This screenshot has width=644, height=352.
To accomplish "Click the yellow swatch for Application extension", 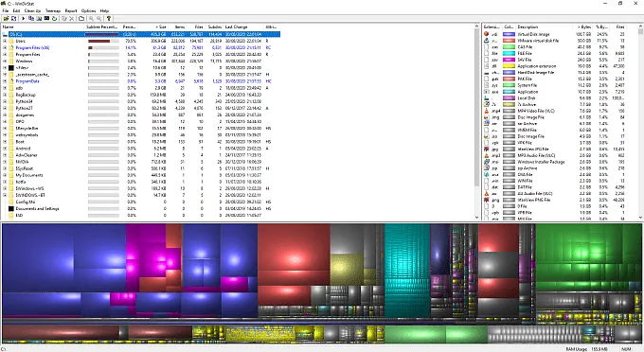I will coord(509,66).
